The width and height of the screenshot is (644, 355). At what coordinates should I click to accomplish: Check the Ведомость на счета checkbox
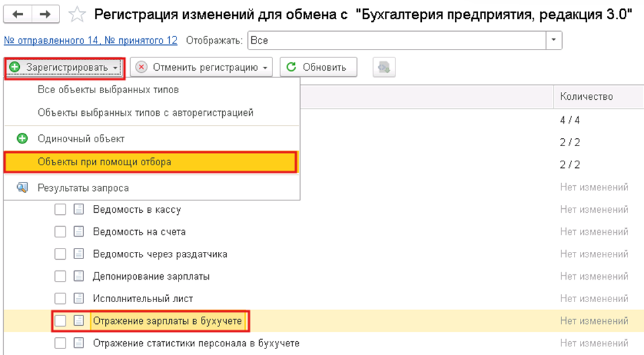[x=60, y=232]
